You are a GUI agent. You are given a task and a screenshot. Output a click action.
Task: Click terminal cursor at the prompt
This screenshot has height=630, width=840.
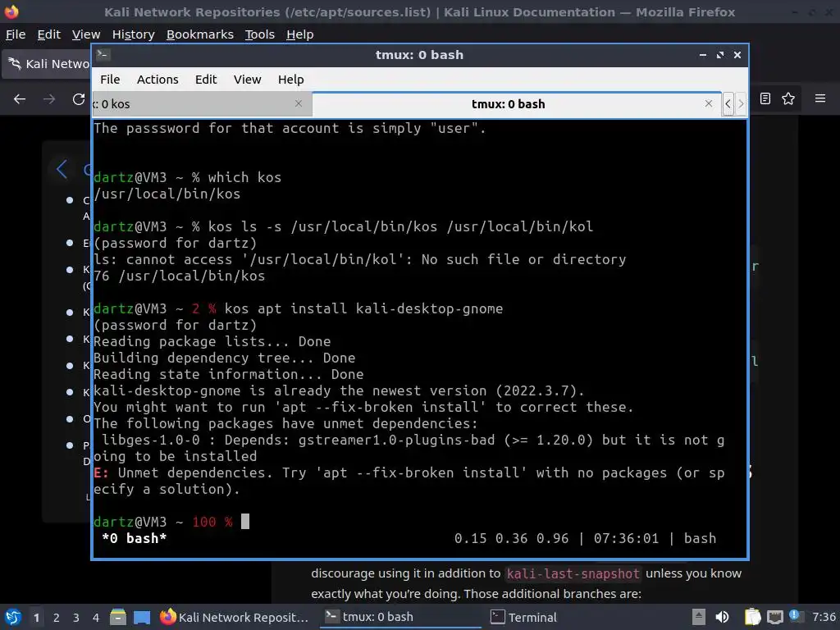[x=244, y=521]
